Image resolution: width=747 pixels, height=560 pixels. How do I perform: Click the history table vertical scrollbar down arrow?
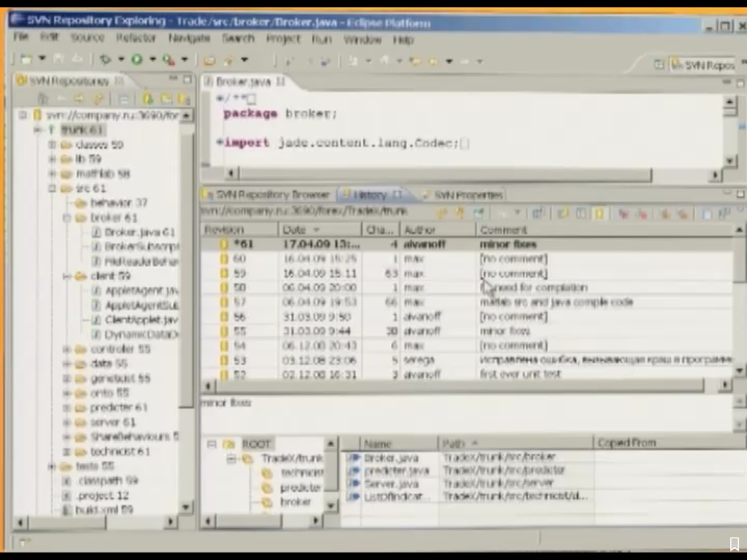[x=739, y=370]
